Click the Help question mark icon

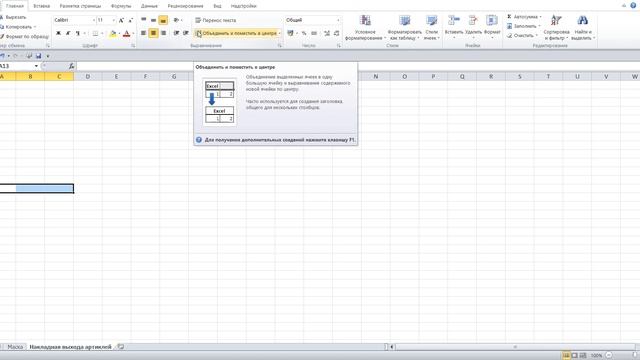tap(633, 6)
